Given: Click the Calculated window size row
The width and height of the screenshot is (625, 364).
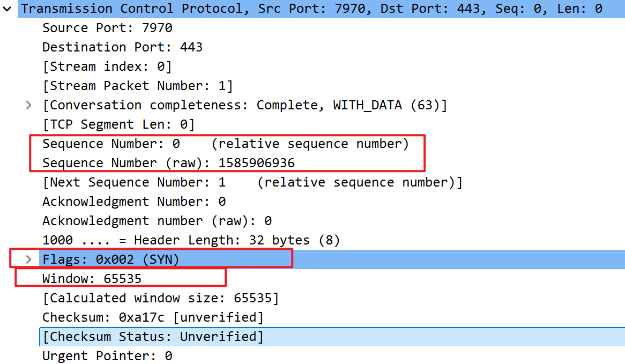Looking at the screenshot, I should 161,298.
